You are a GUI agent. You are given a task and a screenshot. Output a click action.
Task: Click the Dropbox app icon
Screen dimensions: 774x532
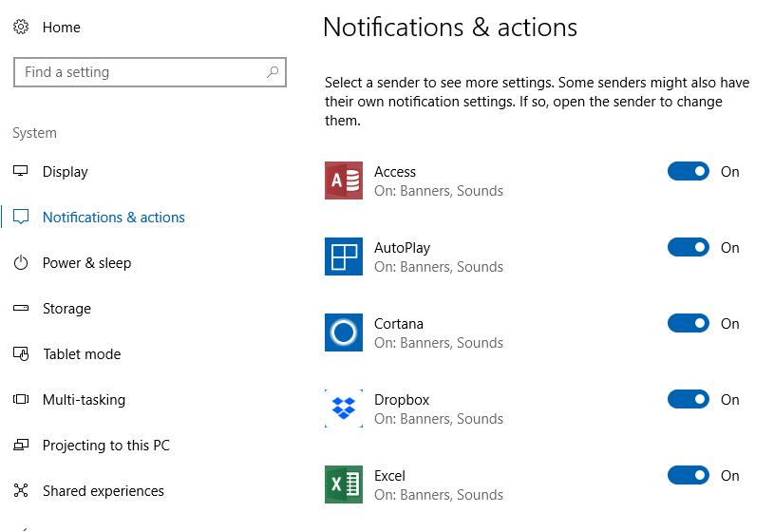pyautogui.click(x=344, y=408)
